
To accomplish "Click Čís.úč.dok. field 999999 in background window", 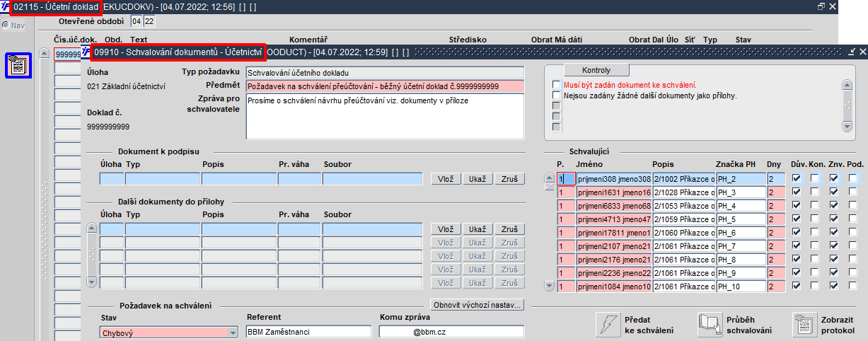I will [x=68, y=54].
